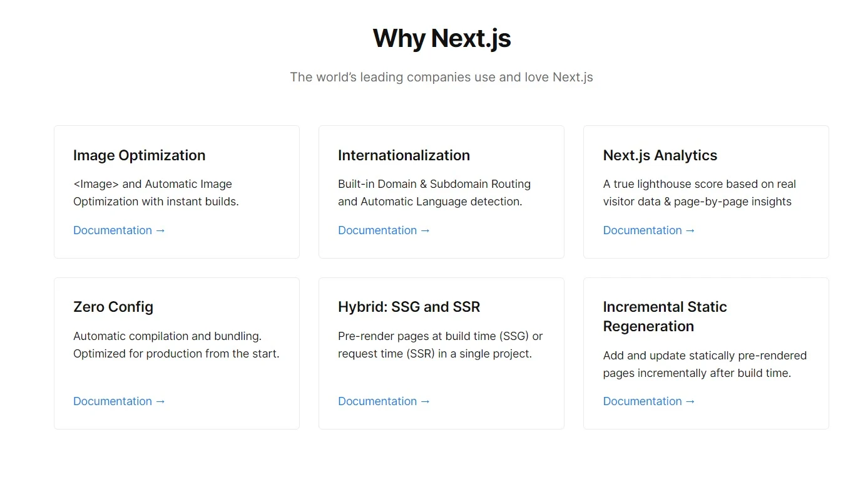Click the Internationalization card title
The image size is (868, 489).
[404, 155]
